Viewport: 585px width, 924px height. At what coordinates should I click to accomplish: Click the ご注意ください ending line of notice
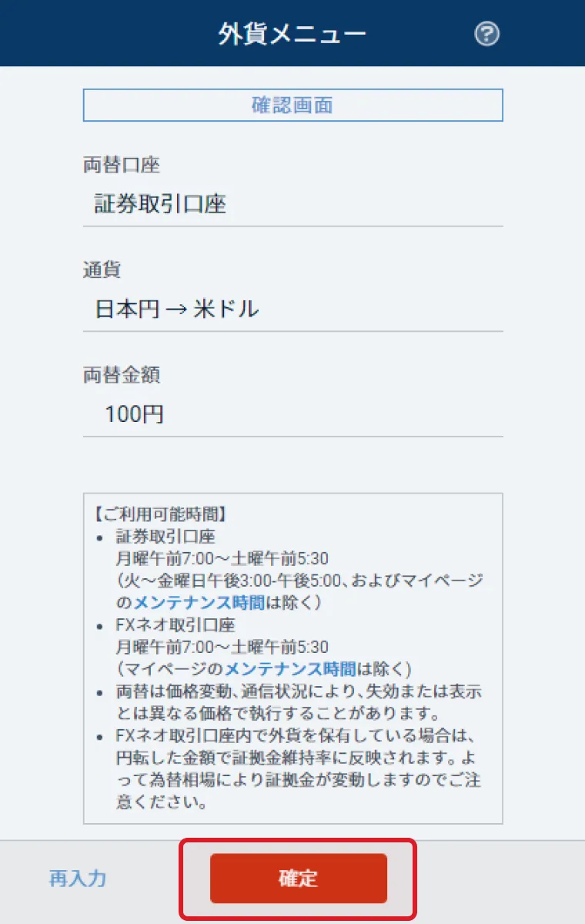pyautogui.click(x=161, y=802)
